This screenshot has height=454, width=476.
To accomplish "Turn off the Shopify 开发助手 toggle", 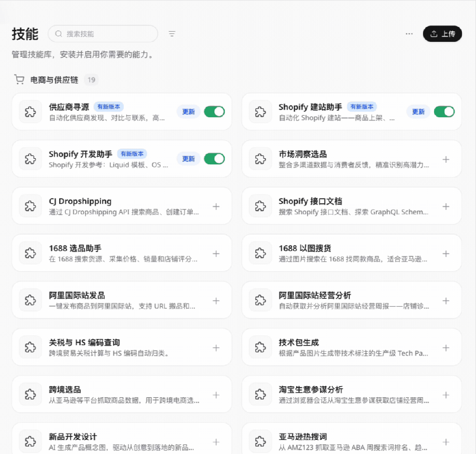I will [214, 159].
